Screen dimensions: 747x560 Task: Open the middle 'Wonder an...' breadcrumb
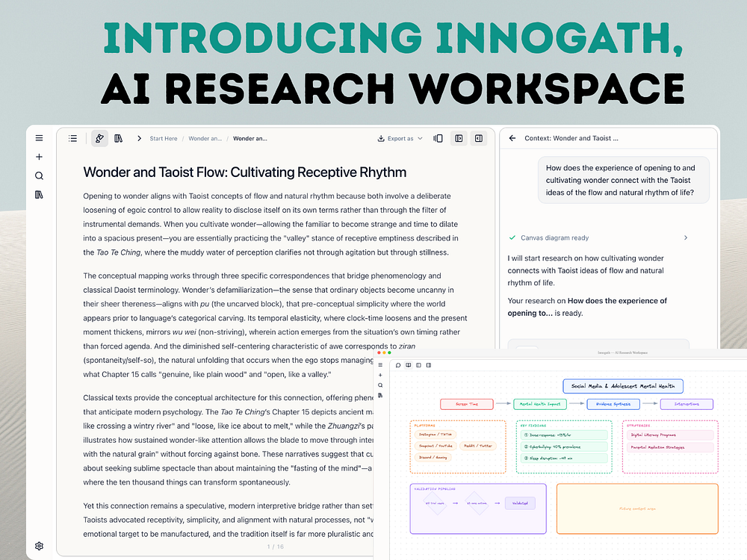(205, 139)
